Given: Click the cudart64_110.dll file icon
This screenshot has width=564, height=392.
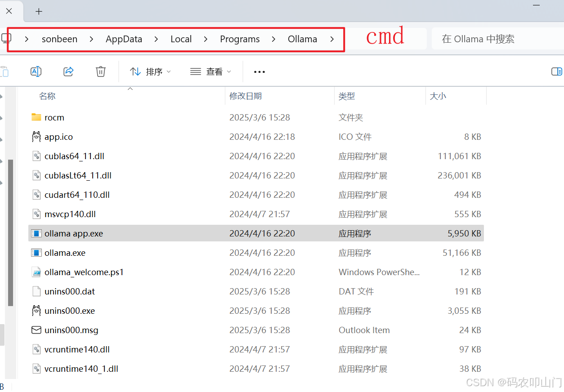Looking at the screenshot, I should [36, 195].
